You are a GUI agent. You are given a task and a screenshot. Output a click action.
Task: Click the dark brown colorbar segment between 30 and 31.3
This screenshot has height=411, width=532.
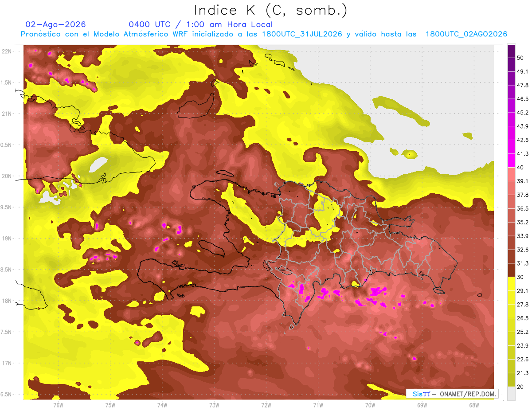[511, 270]
